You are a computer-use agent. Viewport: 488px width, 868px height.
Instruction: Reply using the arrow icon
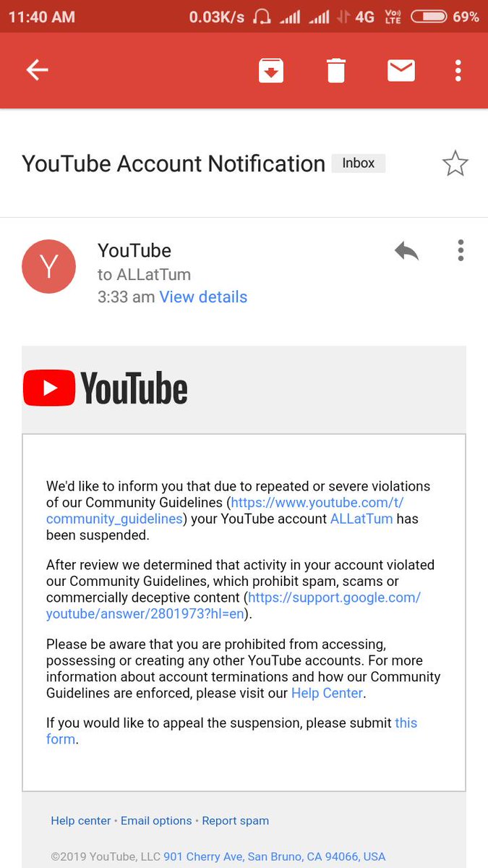click(406, 251)
